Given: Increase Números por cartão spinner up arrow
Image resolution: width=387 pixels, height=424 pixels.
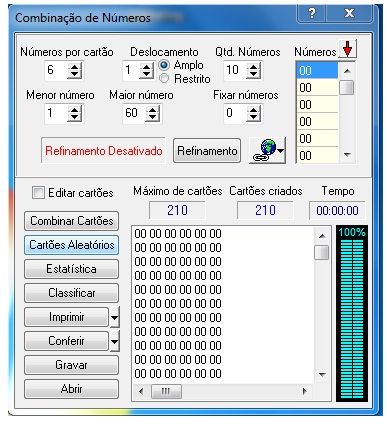Looking at the screenshot, I should 74,66.
